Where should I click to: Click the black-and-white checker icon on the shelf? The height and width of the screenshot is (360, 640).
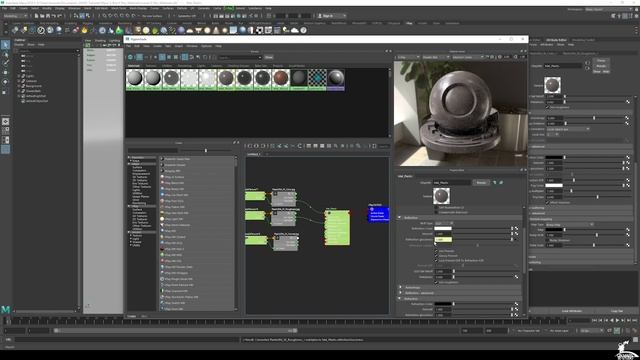[x=260, y=30]
